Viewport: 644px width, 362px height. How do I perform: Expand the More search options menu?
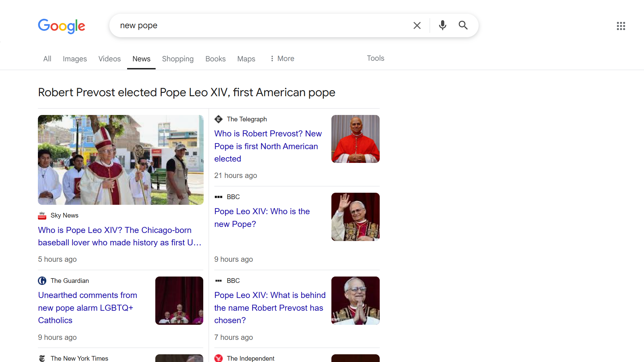[x=282, y=59]
